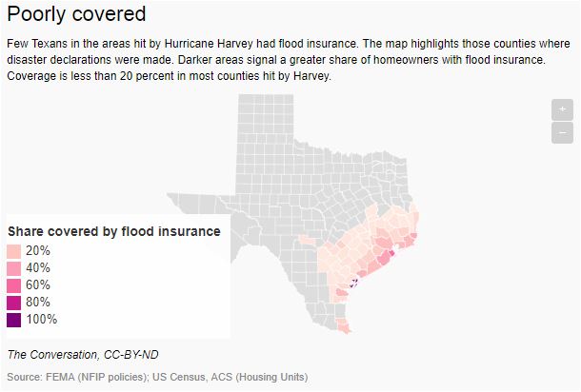The image size is (581, 392).
Task: Click the 'Poorly covered' chart title
Action: pyautogui.click(x=76, y=14)
